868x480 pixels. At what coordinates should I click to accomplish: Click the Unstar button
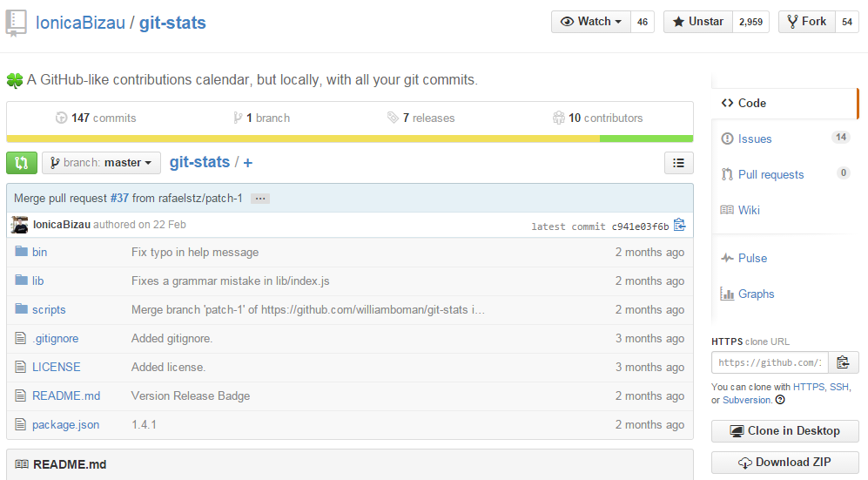[698, 22]
